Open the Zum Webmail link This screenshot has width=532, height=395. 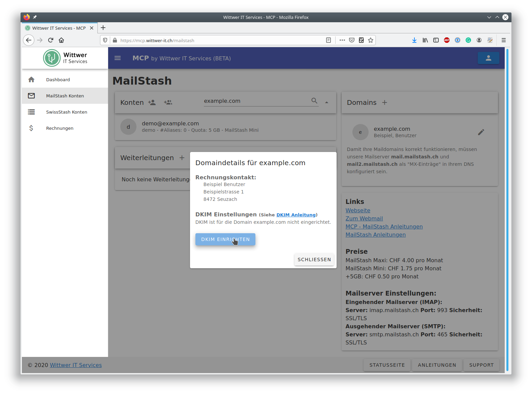[364, 218]
